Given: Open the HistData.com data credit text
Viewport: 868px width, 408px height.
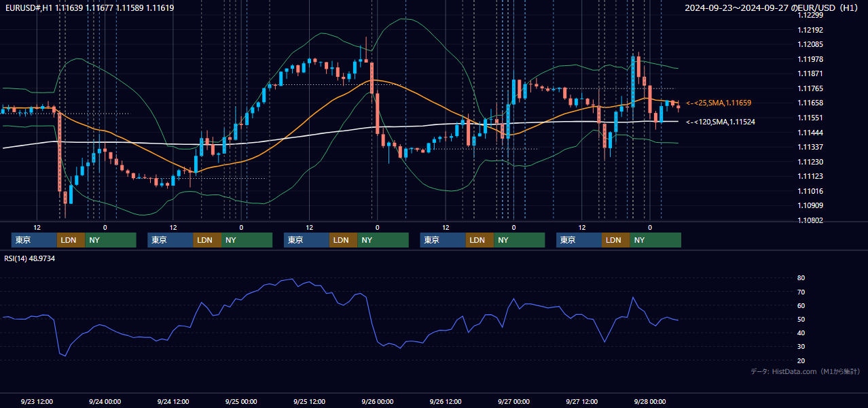Looking at the screenshot, I should pyautogui.click(x=805, y=371).
